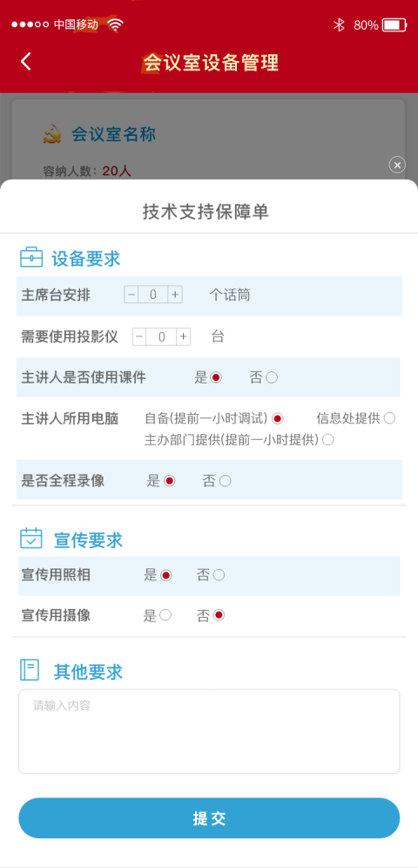Select 否 for 是否全程录像

[x=225, y=481]
